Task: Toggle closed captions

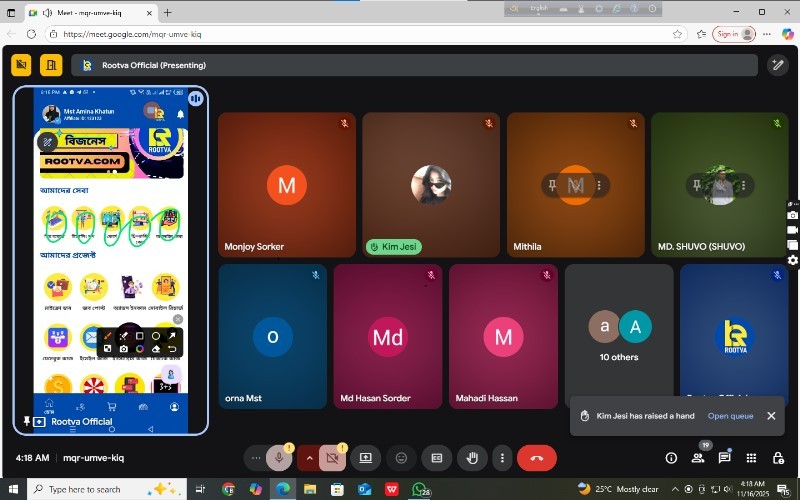Action: pyautogui.click(x=436, y=458)
